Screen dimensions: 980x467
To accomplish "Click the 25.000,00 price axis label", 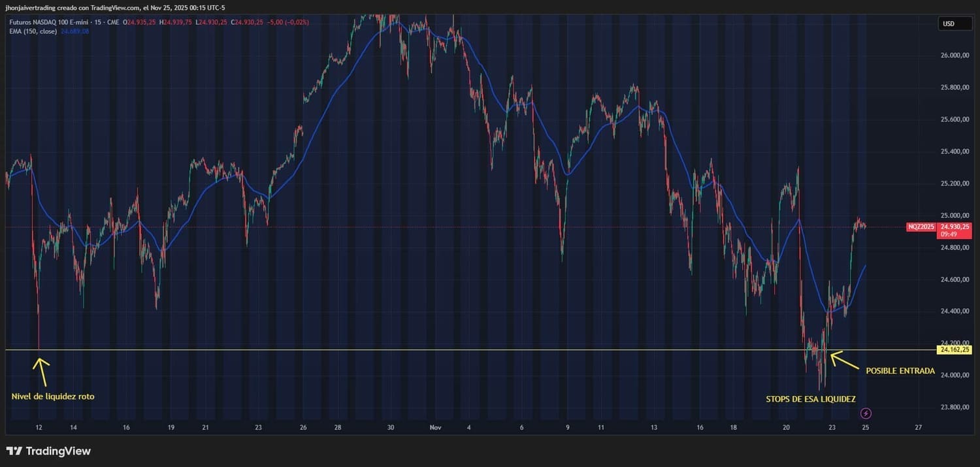I will (954, 216).
